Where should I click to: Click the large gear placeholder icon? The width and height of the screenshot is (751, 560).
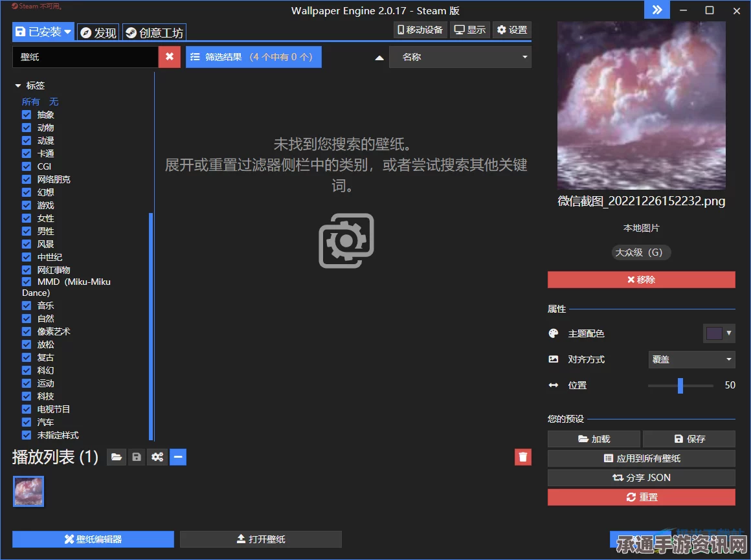click(x=347, y=240)
